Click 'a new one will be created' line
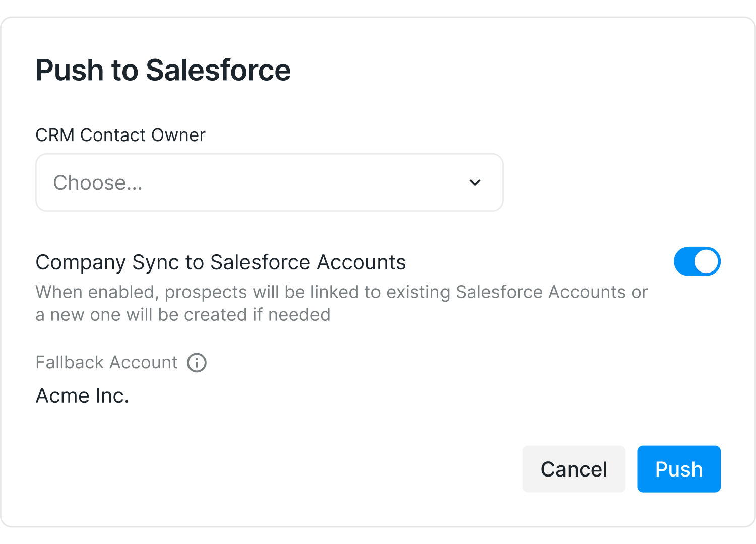Screen dimensions: 756x544 [182, 315]
